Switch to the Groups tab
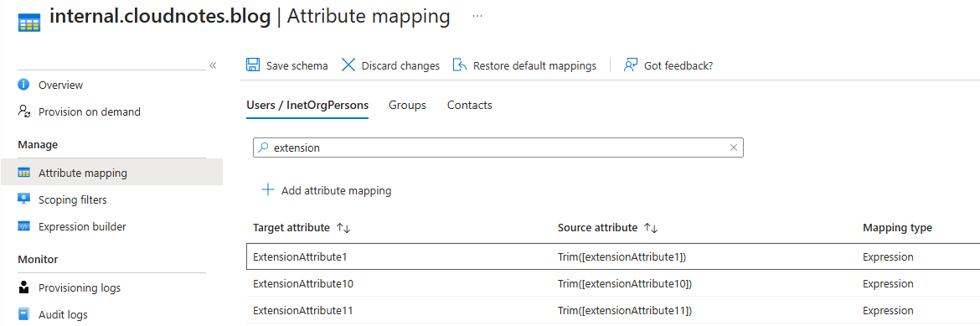The width and height of the screenshot is (980, 326). click(408, 105)
